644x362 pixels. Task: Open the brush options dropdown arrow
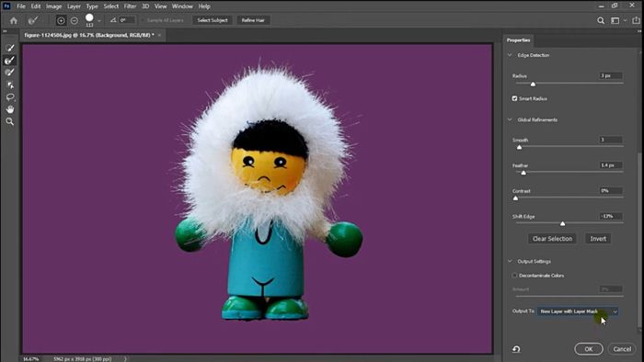point(99,20)
